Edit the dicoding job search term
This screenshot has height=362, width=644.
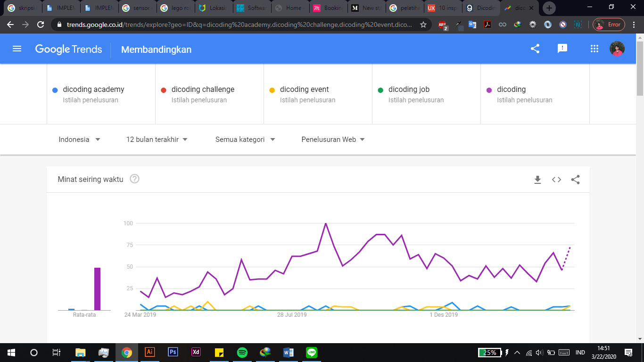click(426, 94)
